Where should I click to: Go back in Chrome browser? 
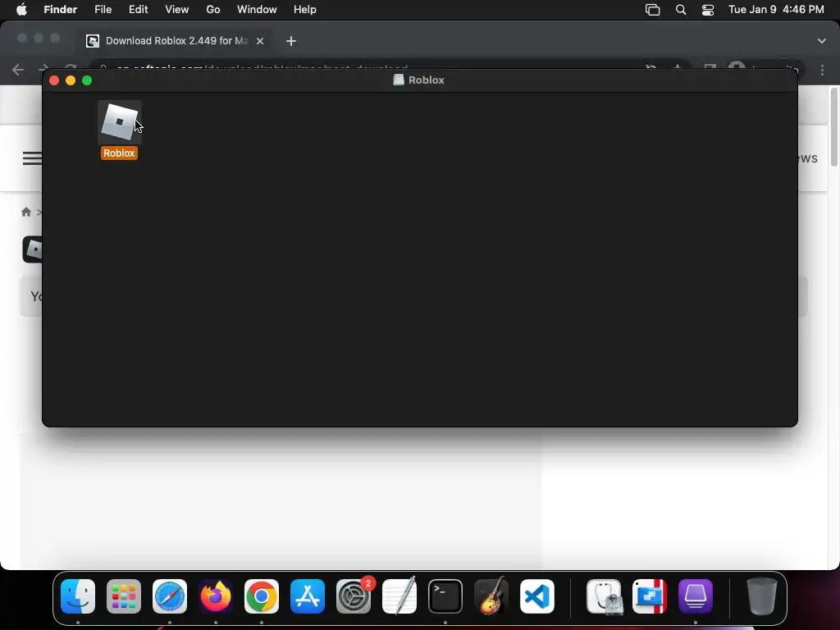tap(18, 70)
